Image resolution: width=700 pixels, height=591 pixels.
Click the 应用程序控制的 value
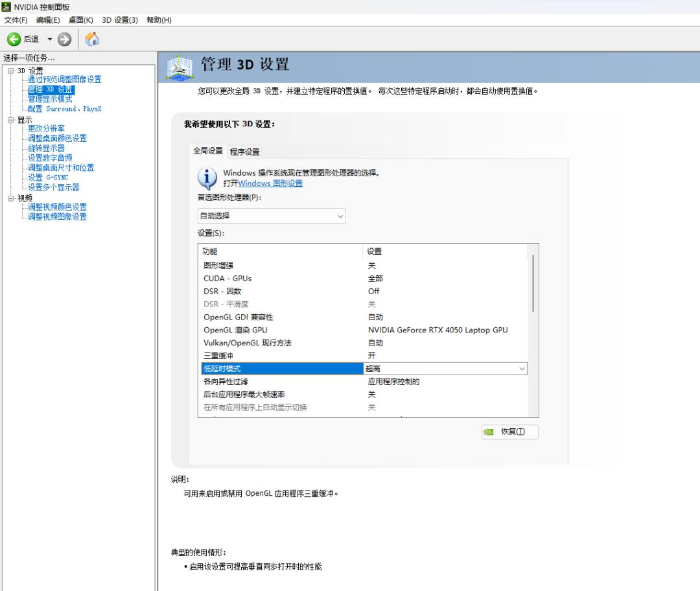click(394, 382)
